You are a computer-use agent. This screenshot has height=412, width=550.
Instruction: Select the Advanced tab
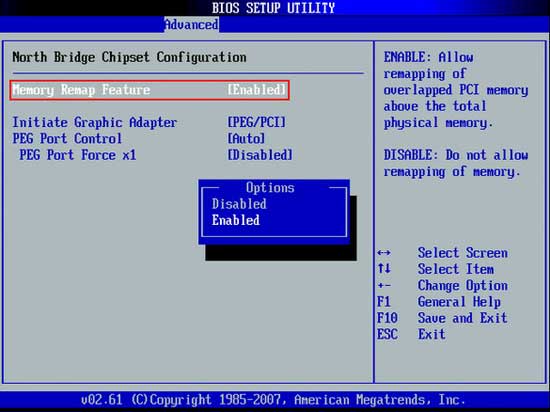coord(192,25)
